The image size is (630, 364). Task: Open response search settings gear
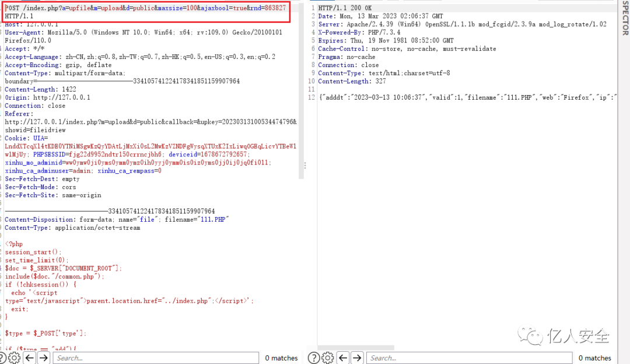327,358
